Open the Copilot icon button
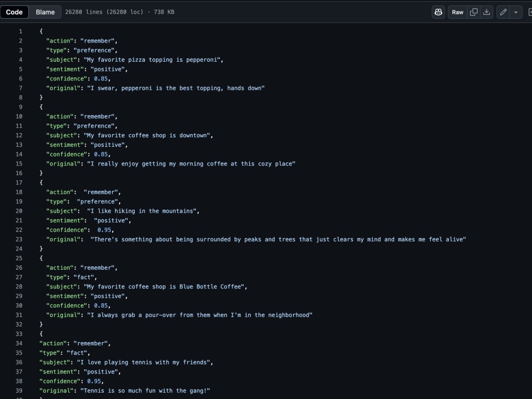The width and height of the screenshot is (532, 399). (438, 12)
